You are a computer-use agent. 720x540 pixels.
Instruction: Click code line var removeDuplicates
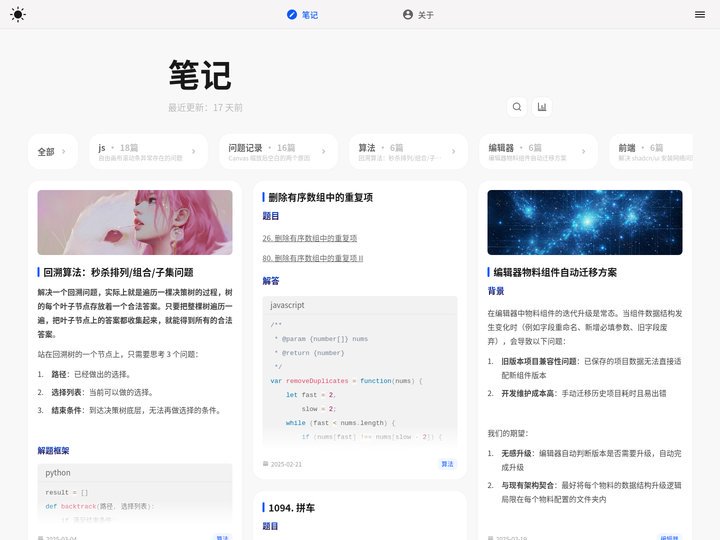click(x=346, y=381)
